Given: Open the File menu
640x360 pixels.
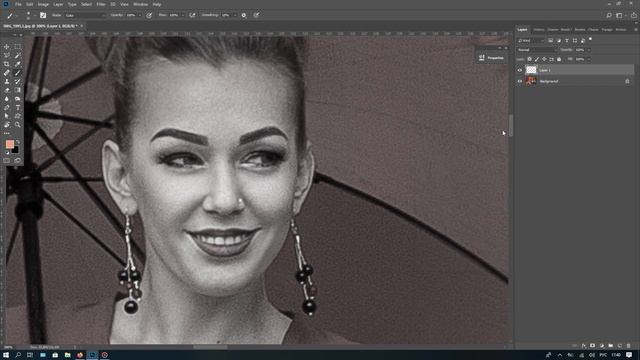Looking at the screenshot, I should (18, 4).
